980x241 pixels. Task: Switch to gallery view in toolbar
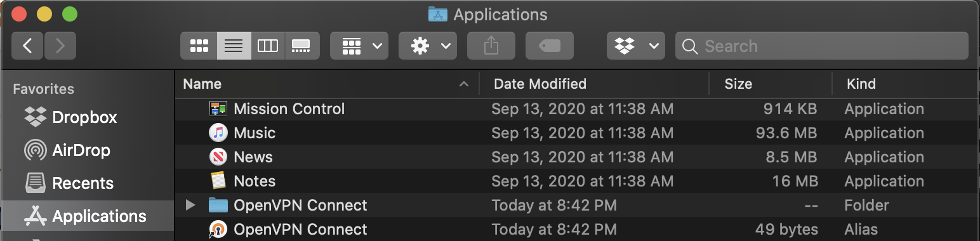point(301,46)
